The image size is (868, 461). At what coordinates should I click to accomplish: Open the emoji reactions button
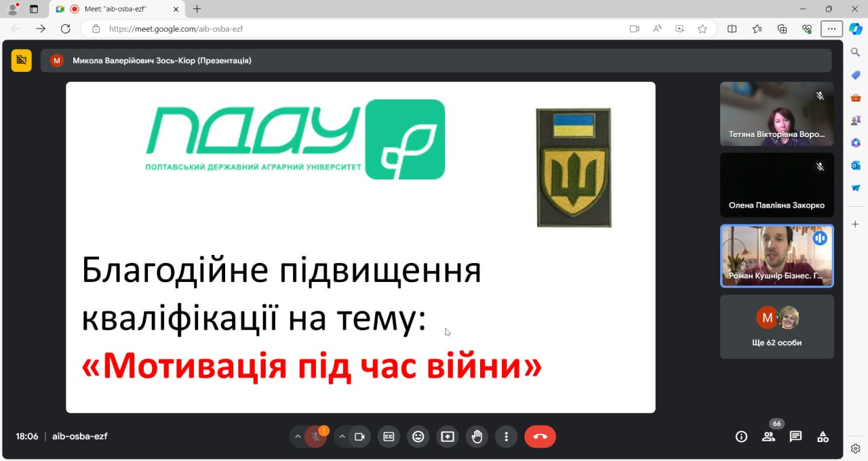tap(418, 437)
